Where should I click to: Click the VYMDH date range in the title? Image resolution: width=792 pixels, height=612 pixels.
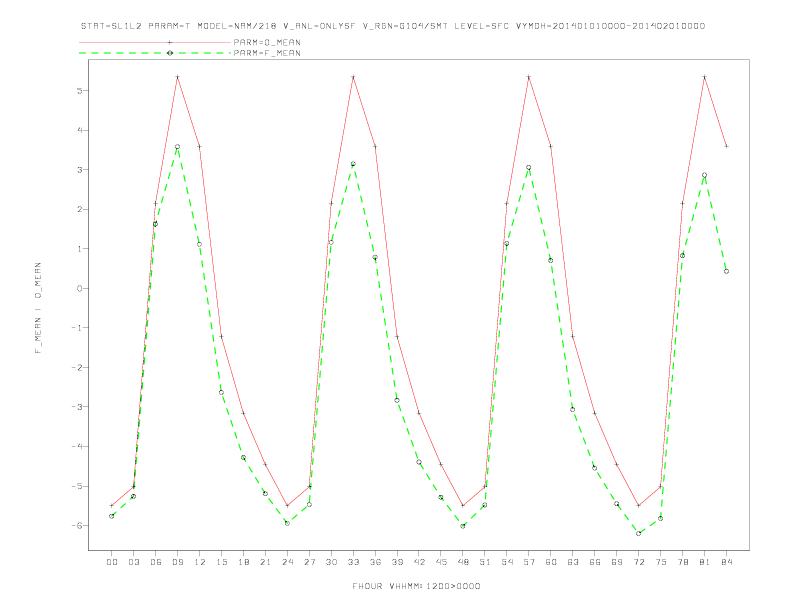(610, 26)
